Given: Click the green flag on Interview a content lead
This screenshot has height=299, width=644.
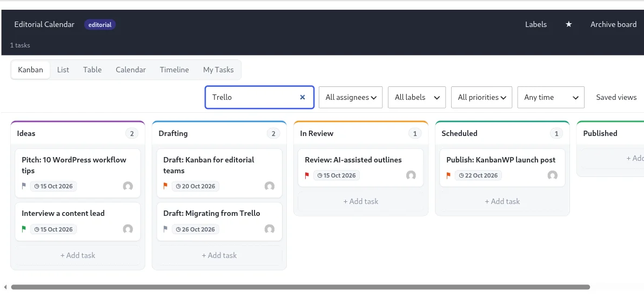Looking at the screenshot, I should click(24, 229).
